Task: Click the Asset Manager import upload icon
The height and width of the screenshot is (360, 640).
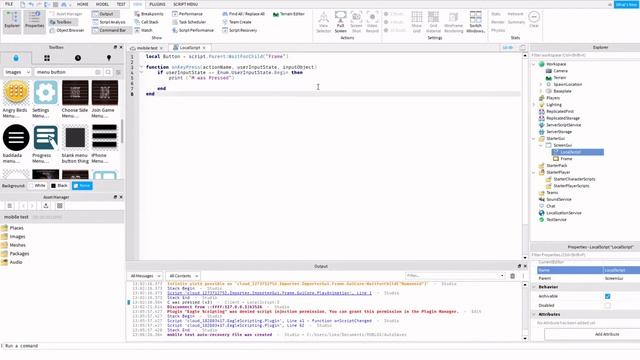Action: tap(46, 206)
